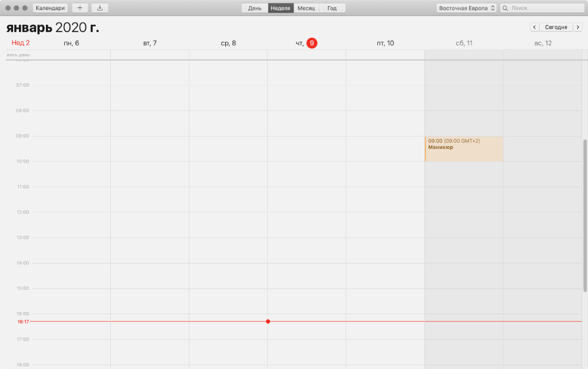Select the Маникюр event on Saturday
This screenshot has width=588, height=369.
[x=463, y=149]
